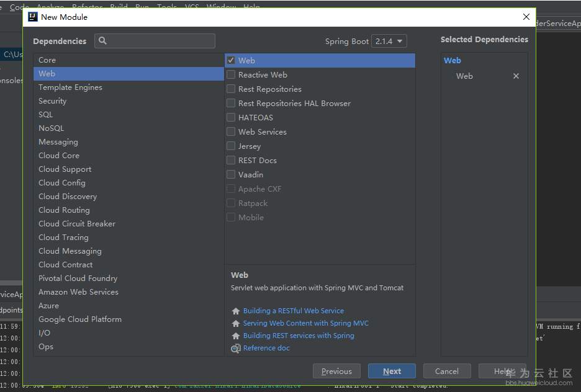Select the Core category
The height and width of the screenshot is (392, 581).
[128, 60]
